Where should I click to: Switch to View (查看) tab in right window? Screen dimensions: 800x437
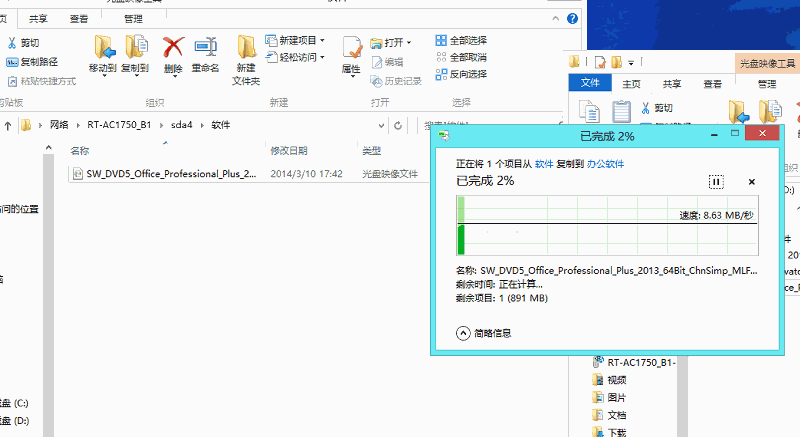[x=713, y=84]
